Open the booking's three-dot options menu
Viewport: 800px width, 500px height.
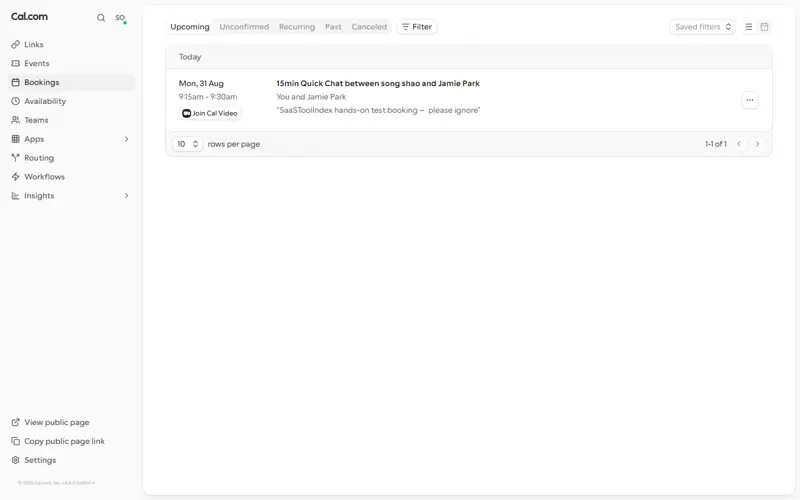click(749, 100)
